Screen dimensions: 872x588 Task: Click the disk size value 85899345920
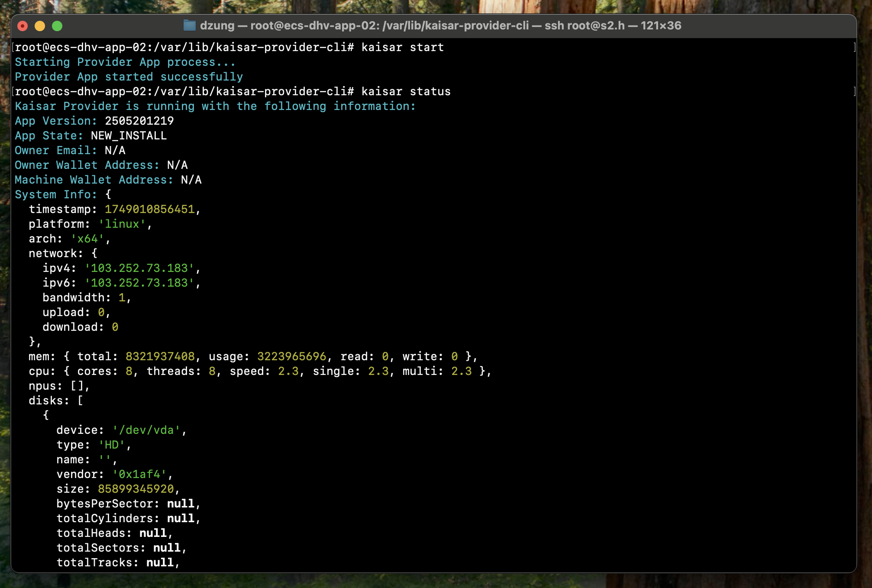tap(136, 489)
